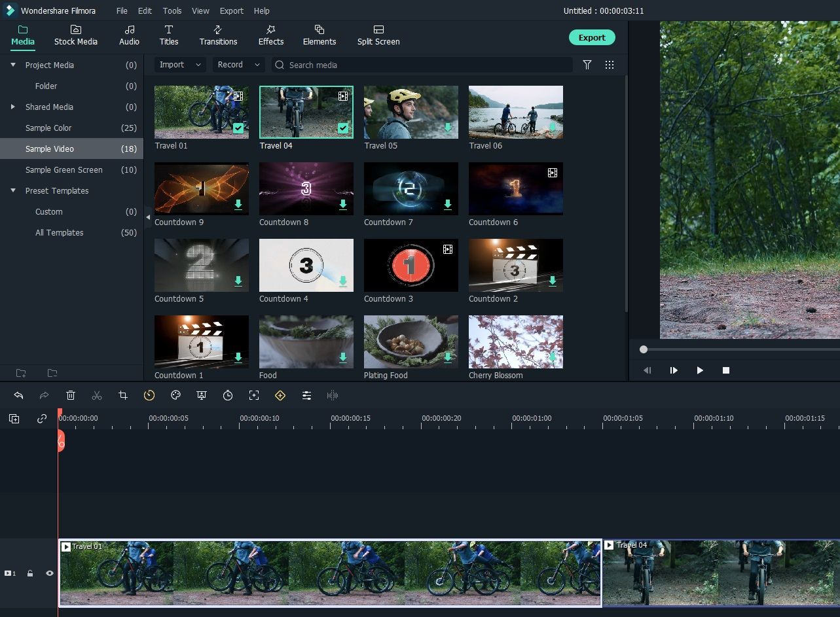This screenshot has width=840, height=617.
Task: Click the preview playback progress slider handle
Action: point(644,349)
